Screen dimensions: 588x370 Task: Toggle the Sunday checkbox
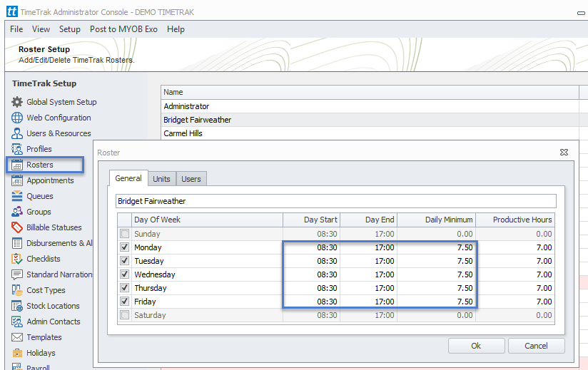(x=124, y=234)
